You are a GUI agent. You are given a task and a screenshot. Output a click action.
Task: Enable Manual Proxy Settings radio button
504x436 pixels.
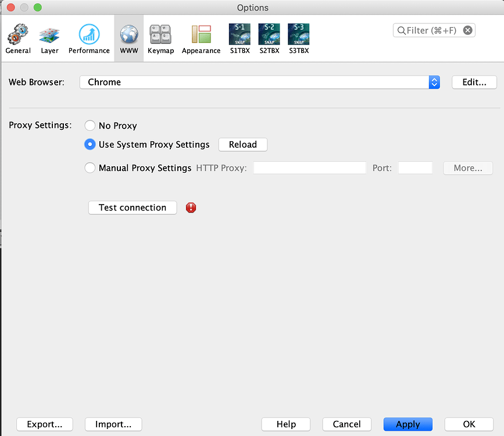coord(90,168)
